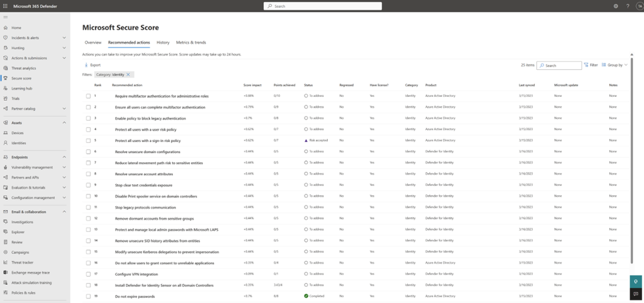Collapse the Endpoints section chevron
Viewport: 644px width, 303px height.
click(x=64, y=157)
